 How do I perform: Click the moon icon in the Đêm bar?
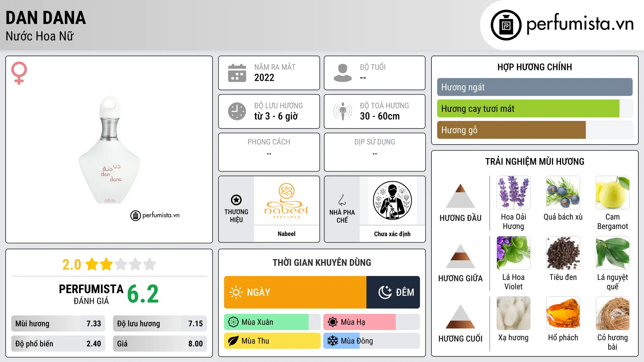click(385, 292)
